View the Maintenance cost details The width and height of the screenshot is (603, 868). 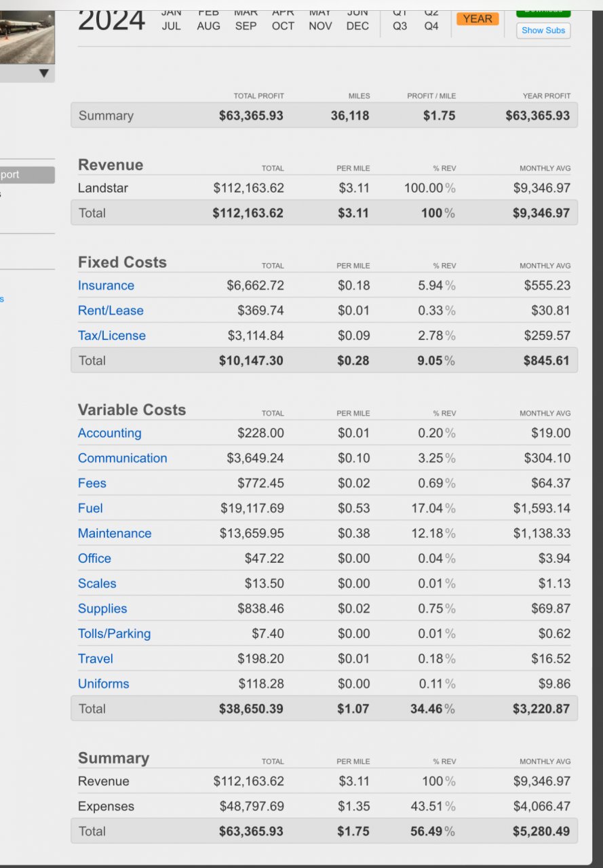pyautogui.click(x=115, y=534)
